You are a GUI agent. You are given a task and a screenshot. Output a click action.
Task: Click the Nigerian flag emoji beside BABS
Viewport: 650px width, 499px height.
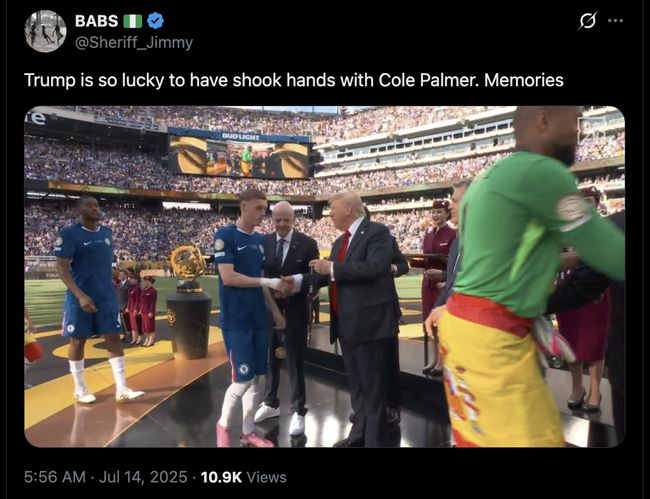click(133, 21)
